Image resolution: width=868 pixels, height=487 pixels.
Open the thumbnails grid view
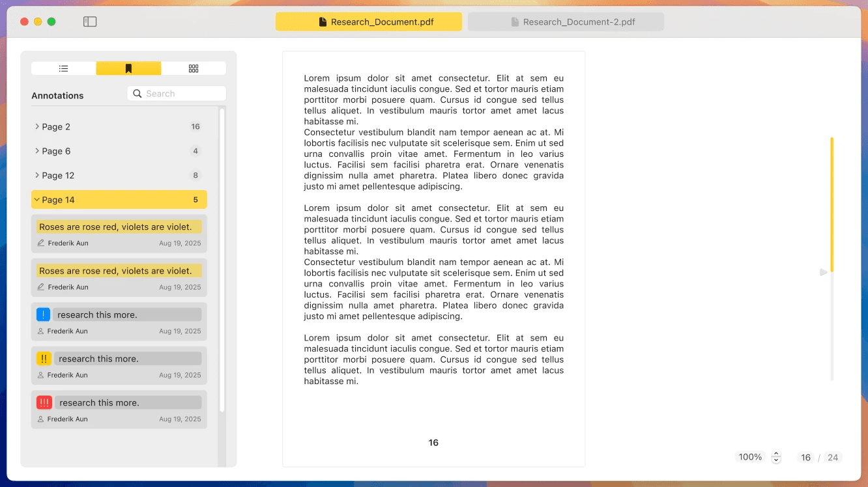coord(194,68)
